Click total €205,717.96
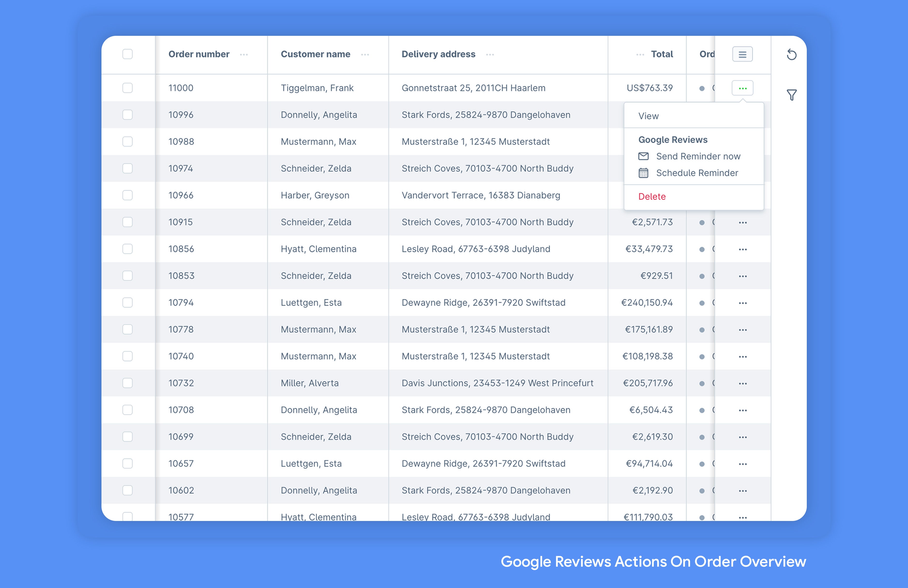 pos(648,383)
